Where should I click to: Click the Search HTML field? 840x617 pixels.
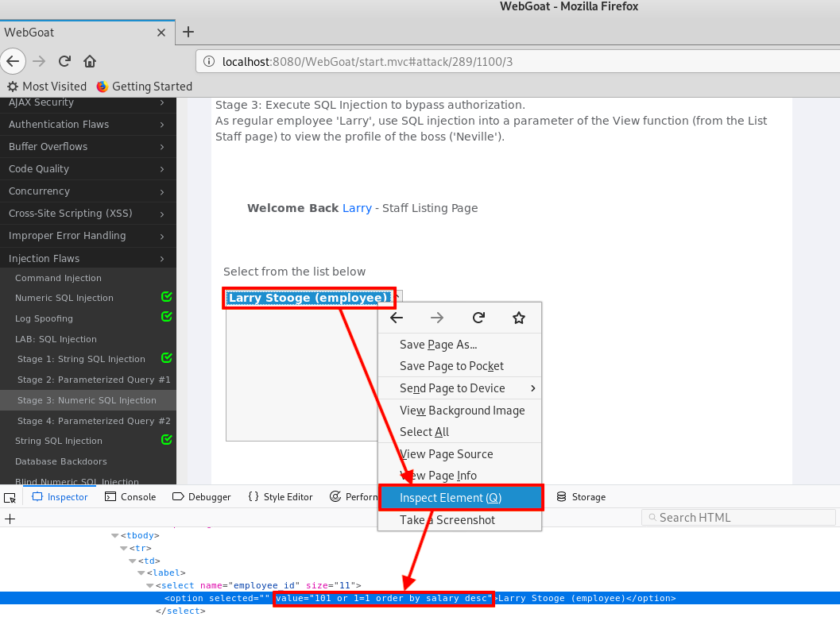point(738,518)
